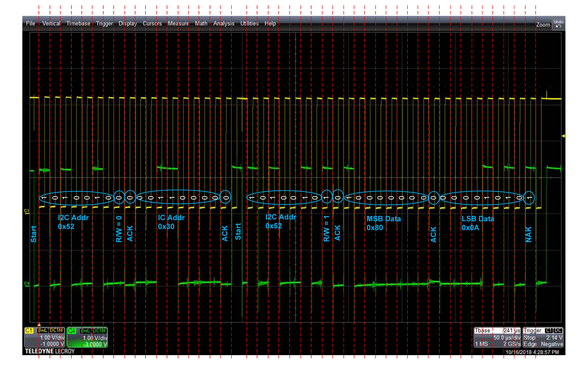The image size is (588, 377).
Task: Open the Display menu
Action: pos(128,24)
